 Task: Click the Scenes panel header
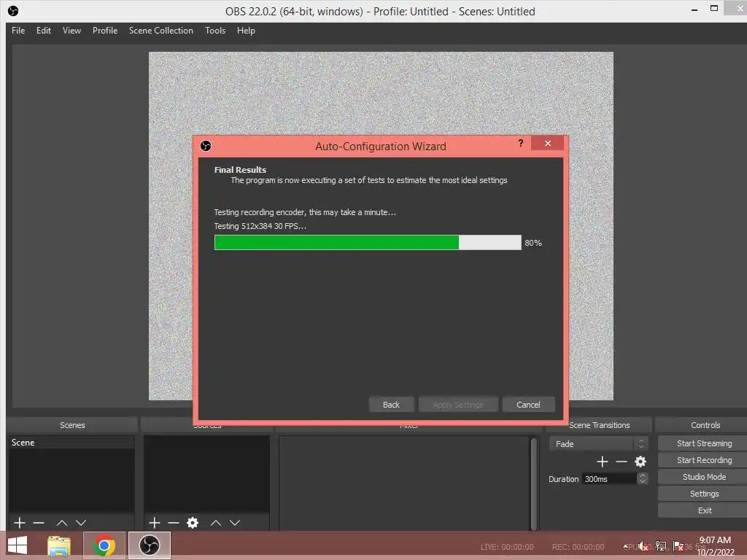pos(72,425)
